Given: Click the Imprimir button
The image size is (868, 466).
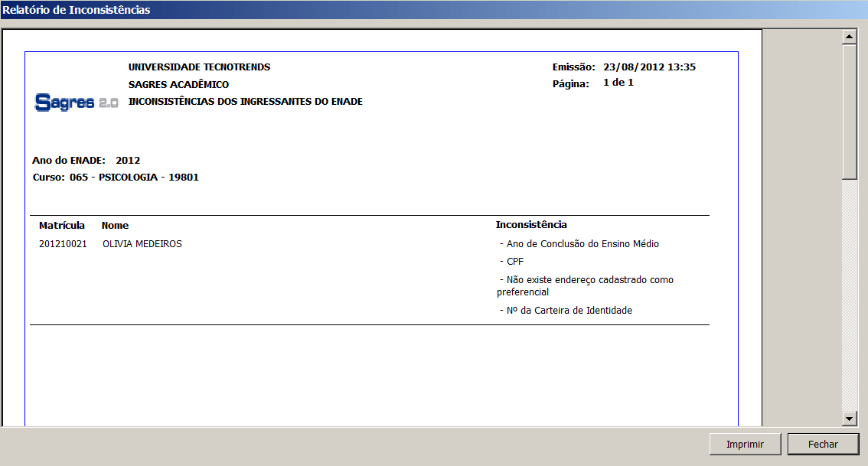Looking at the screenshot, I should pyautogui.click(x=746, y=445).
